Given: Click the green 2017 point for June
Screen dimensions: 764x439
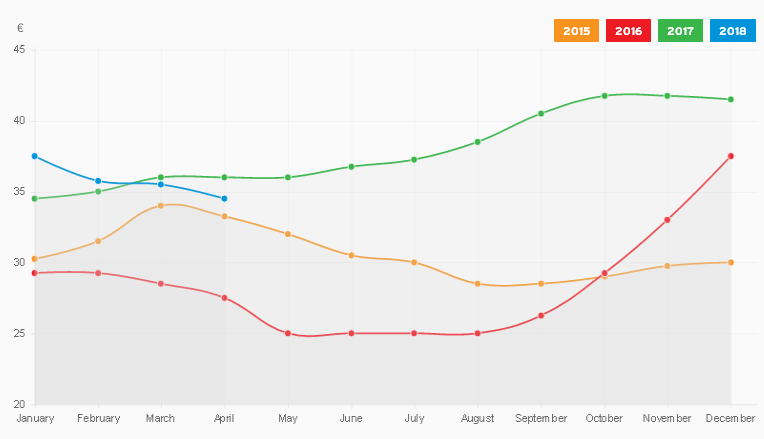Looking at the screenshot, I should click(x=351, y=166).
